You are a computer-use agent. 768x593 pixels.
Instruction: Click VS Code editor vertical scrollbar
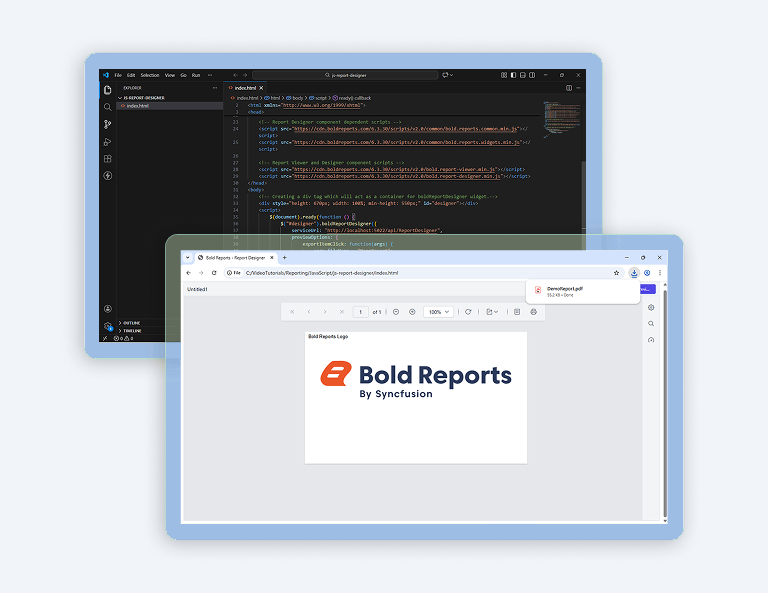[583, 195]
